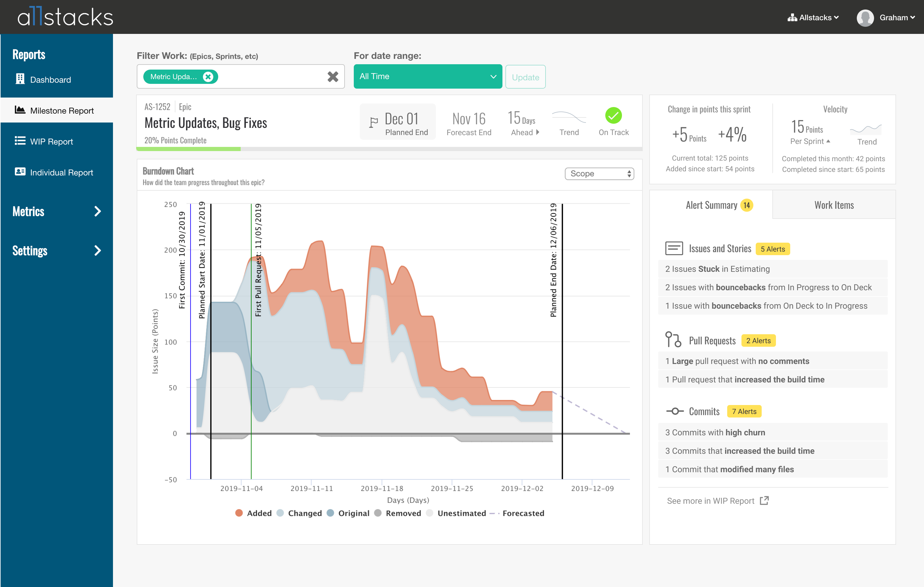Switch to the Work Items tab
The image size is (924, 587).
click(834, 205)
